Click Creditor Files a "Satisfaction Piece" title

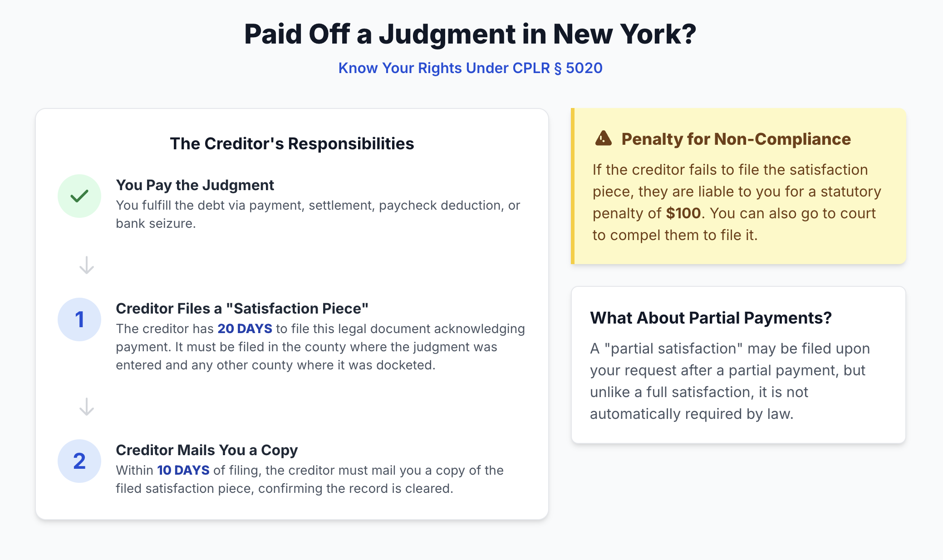pos(242,309)
